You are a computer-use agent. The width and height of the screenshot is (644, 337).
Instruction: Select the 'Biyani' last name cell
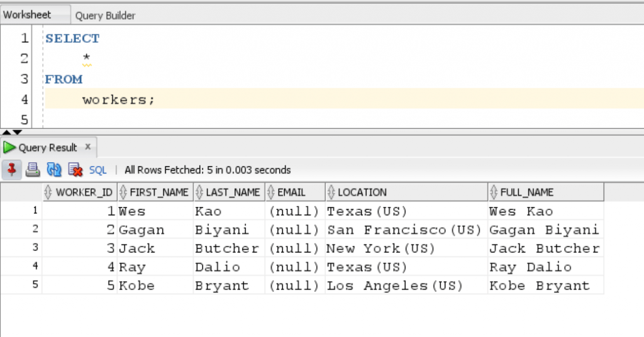tap(229, 229)
